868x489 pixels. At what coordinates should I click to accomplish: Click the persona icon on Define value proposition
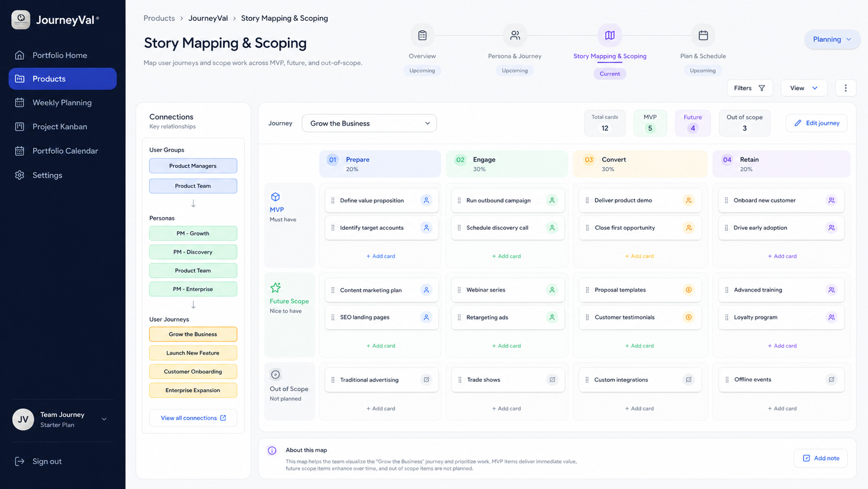click(x=426, y=200)
